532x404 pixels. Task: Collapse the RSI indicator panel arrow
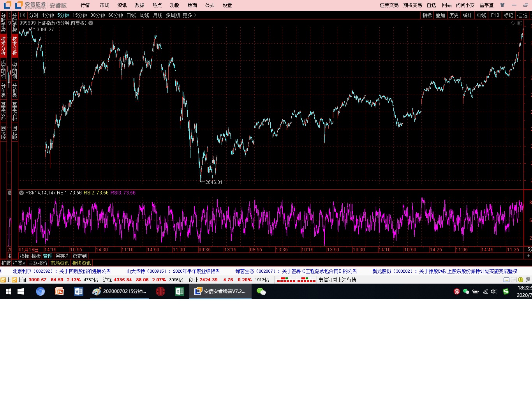[x=21, y=193]
